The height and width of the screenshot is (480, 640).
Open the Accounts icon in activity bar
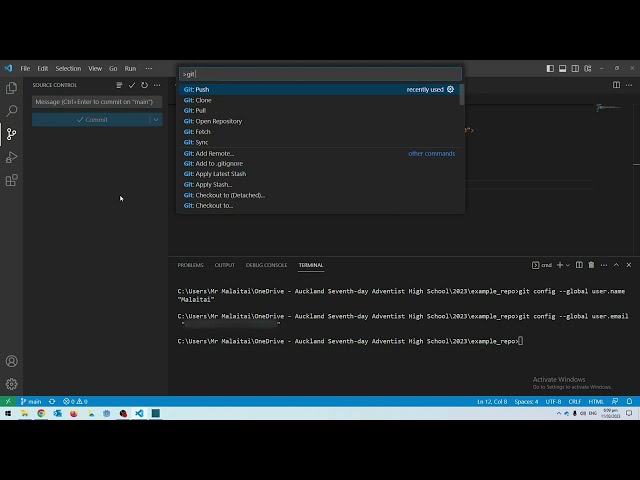click(11, 361)
